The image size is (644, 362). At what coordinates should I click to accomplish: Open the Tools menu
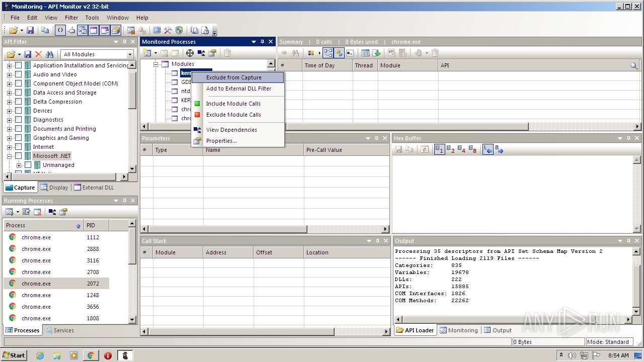tap(92, 18)
